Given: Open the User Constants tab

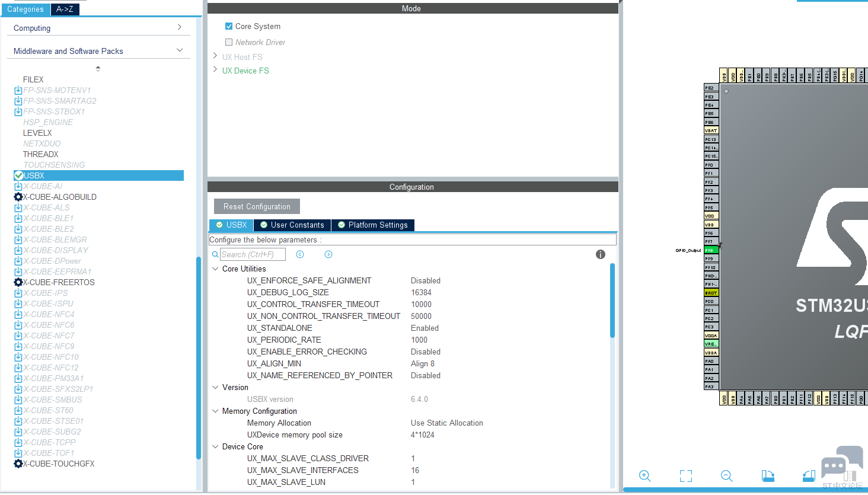Looking at the screenshot, I should 292,225.
